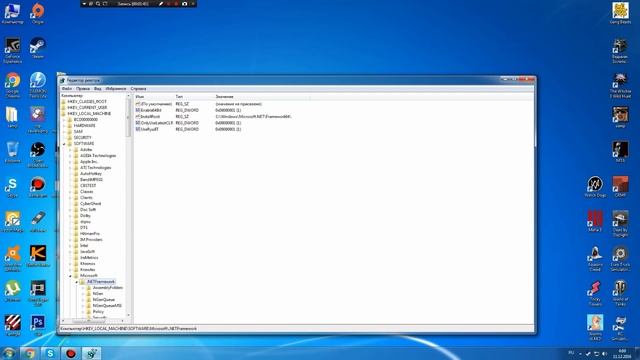Open the Assassin's Creed desktop shortcut
Image resolution: width=640 pixels, height=360 pixels.
[595, 259]
